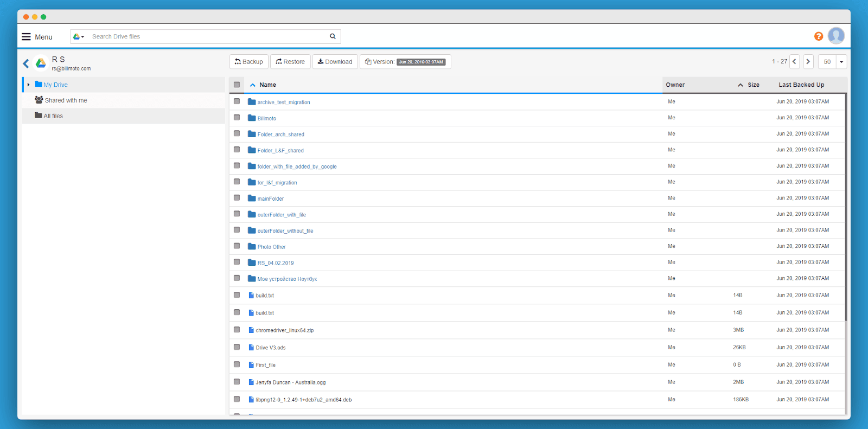Image resolution: width=868 pixels, height=429 pixels.
Task: Click the Drive V3.ods file icon
Action: tap(251, 347)
